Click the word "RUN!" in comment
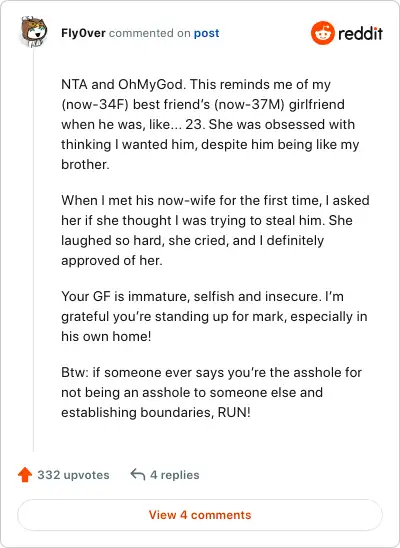 [x=234, y=412]
